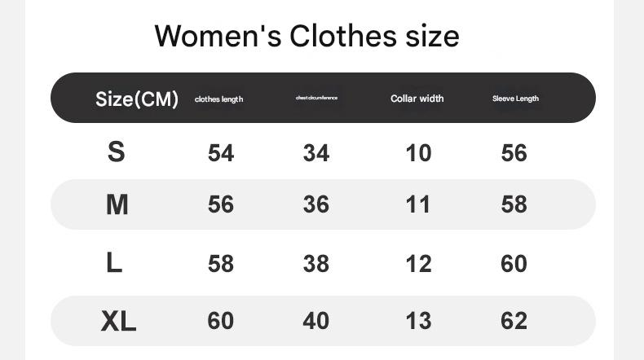Click collar width value 11 for size M
The image size is (644, 360).
point(418,204)
